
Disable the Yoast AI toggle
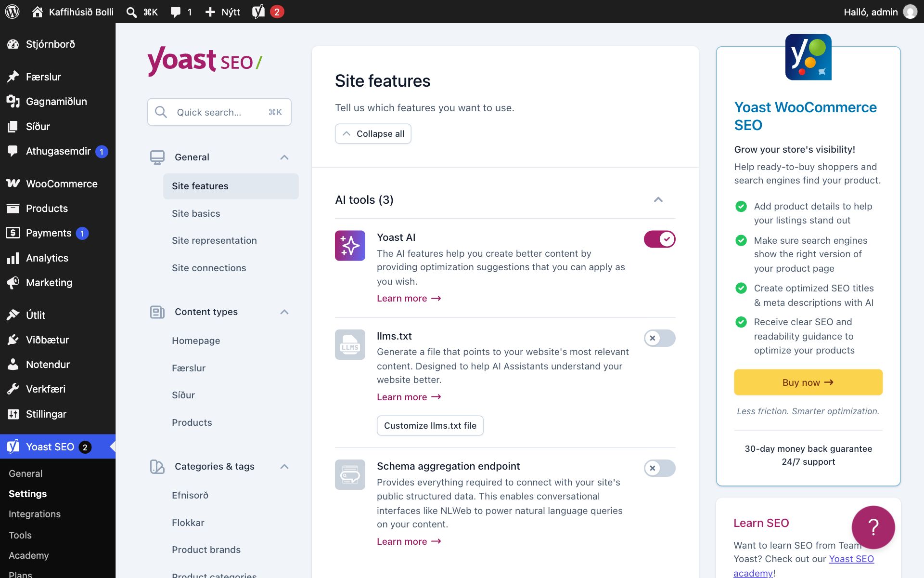pos(659,239)
